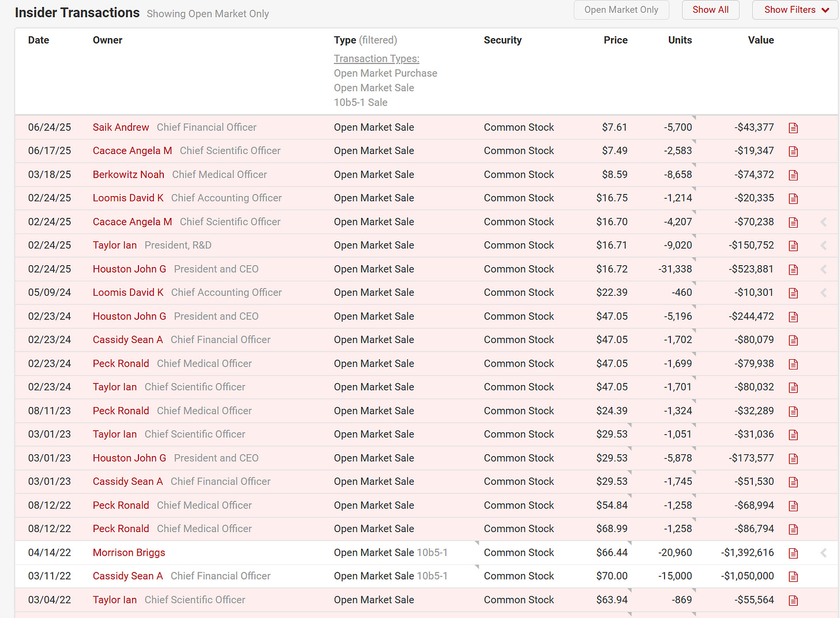The image size is (840, 618).
Task: Open Houston John G link in 02/23/24 row
Action: [130, 316]
